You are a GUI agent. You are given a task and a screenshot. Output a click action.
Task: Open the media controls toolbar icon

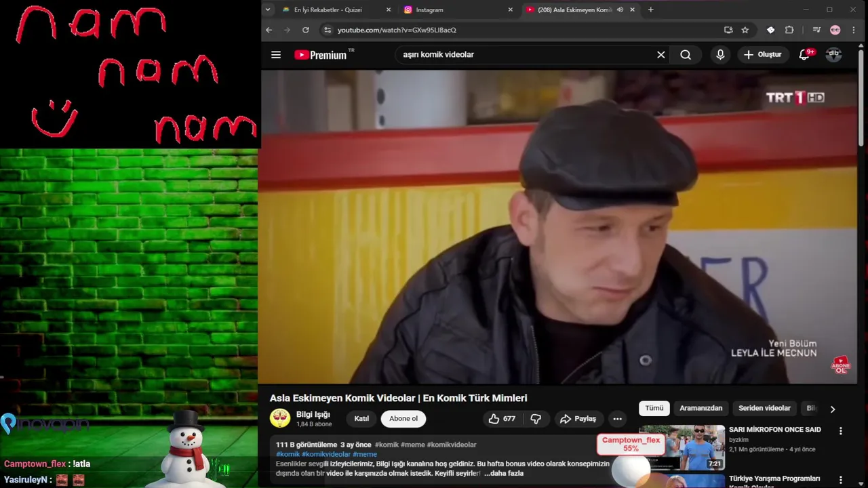click(x=816, y=30)
